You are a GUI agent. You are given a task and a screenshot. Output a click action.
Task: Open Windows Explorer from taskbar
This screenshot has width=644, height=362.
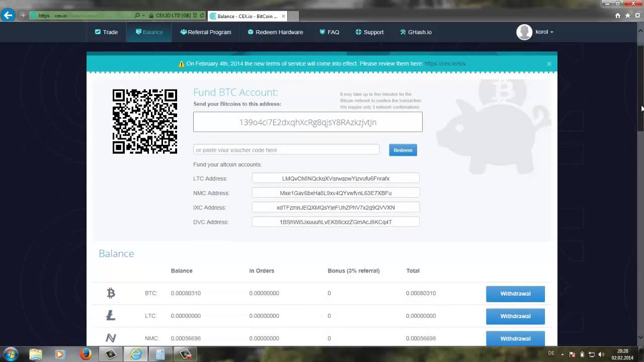click(35, 354)
